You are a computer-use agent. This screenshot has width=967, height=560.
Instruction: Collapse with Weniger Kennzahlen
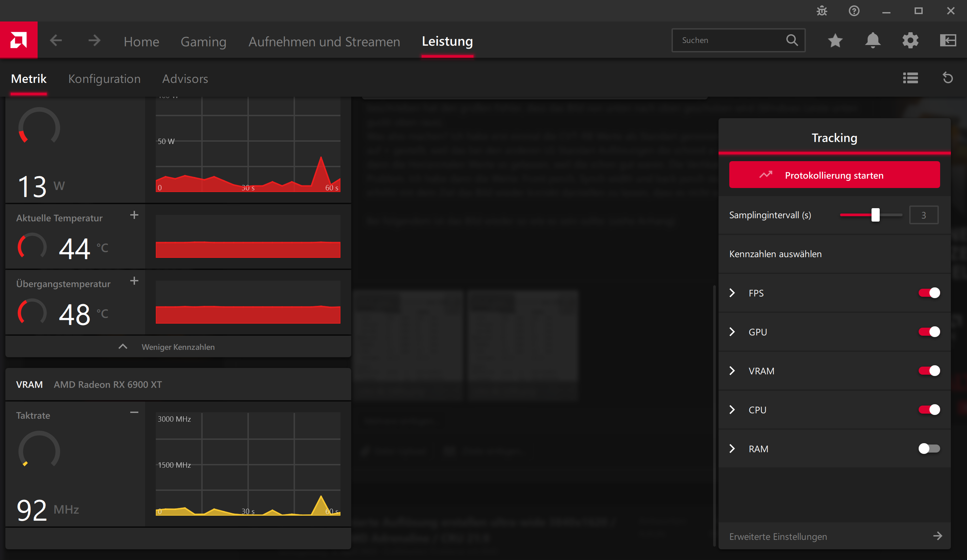[x=178, y=347]
